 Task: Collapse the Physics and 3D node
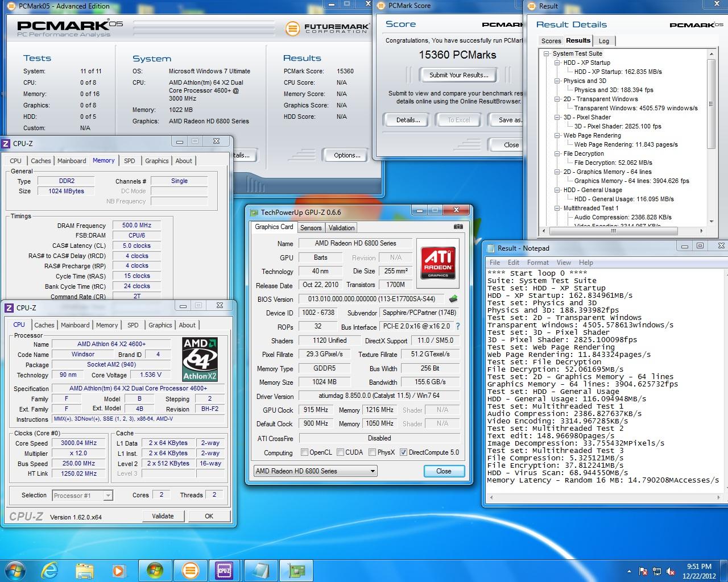tap(557, 81)
